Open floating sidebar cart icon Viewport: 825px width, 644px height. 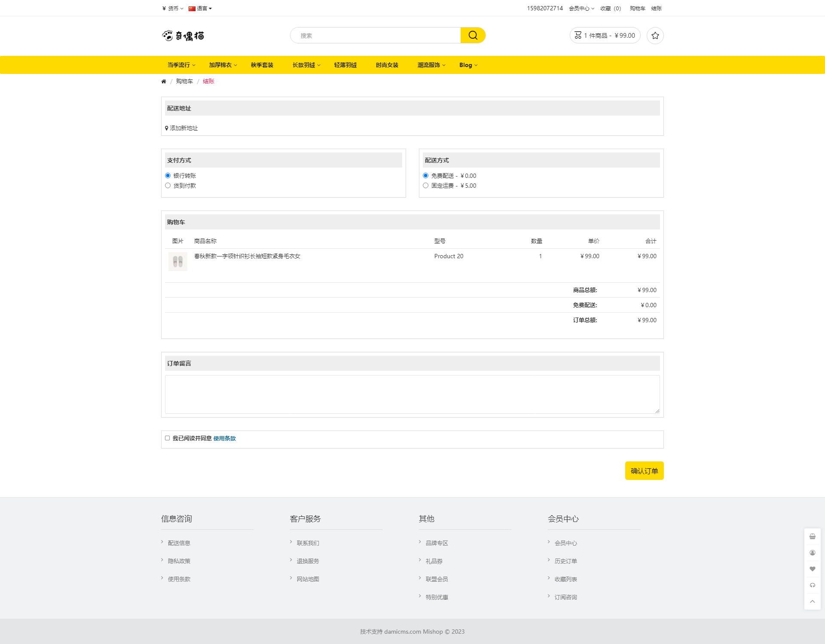click(812, 537)
